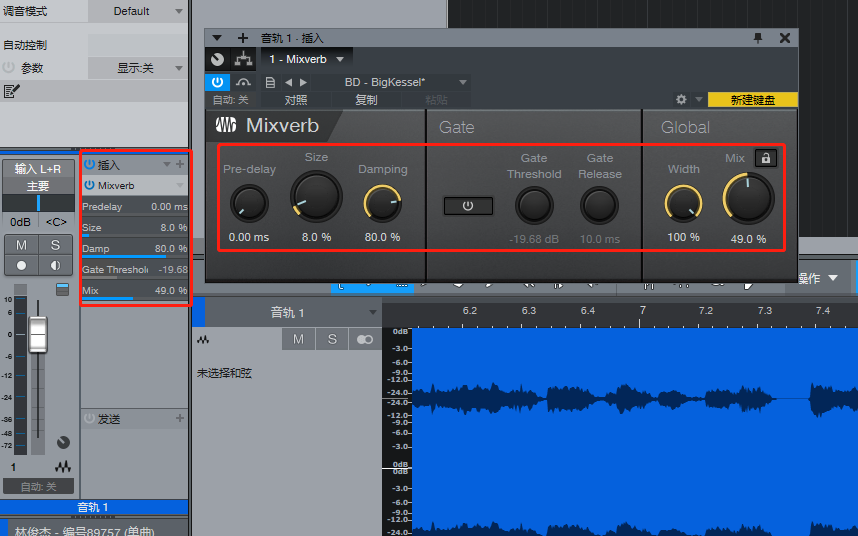The width and height of the screenshot is (858, 536).
Task: Solo 音轨 1 with the track header S button
Action: pyautogui.click(x=332, y=339)
